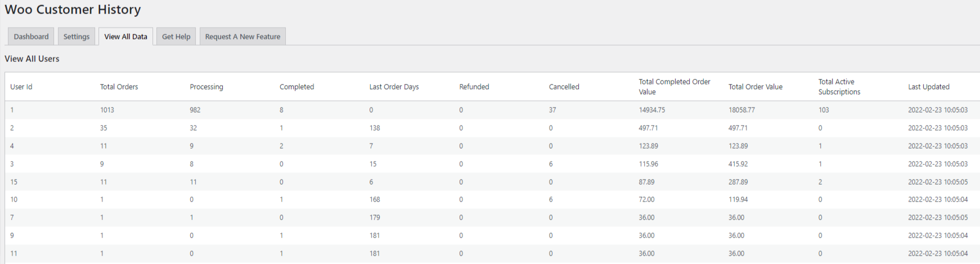Click processing value 982
This screenshot has height=264, width=980.
[195, 110]
